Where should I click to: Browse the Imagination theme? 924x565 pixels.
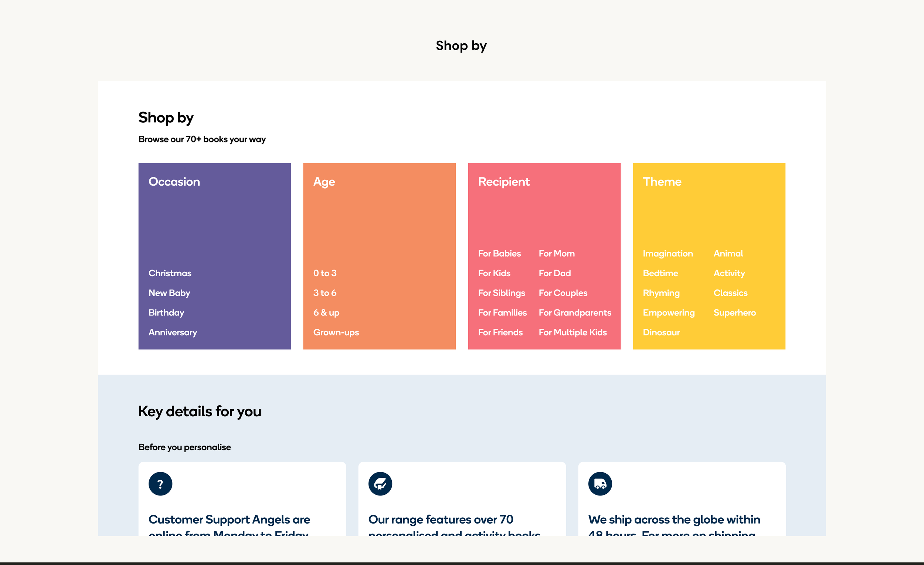click(x=667, y=254)
